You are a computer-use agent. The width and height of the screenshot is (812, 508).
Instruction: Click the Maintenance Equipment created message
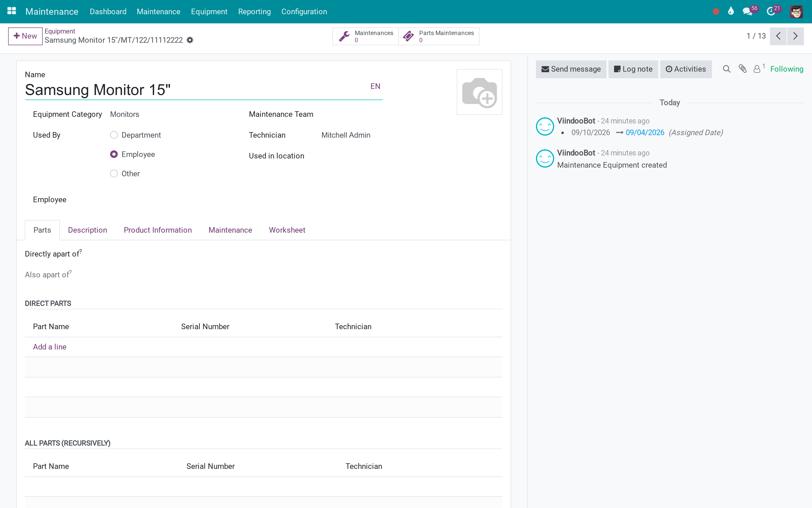tap(612, 165)
